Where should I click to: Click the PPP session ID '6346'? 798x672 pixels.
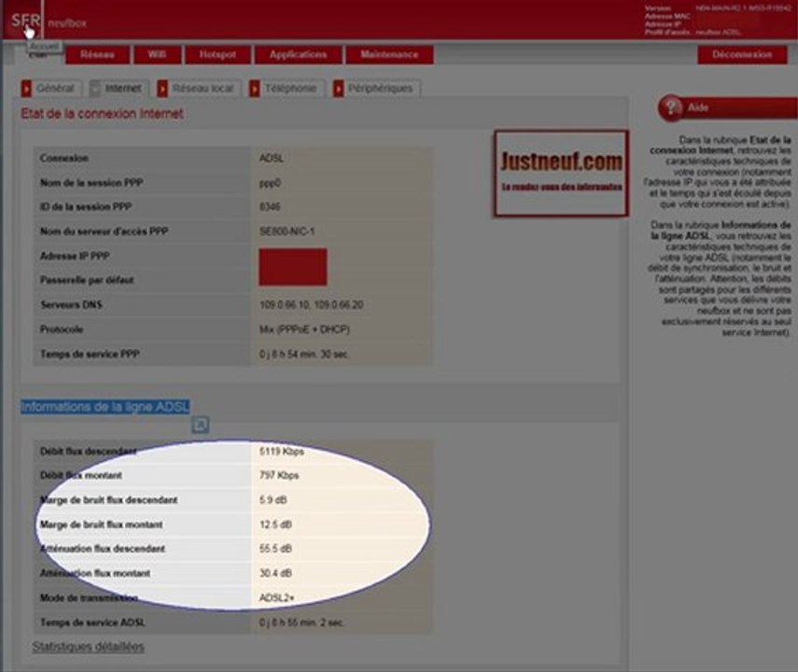270,206
